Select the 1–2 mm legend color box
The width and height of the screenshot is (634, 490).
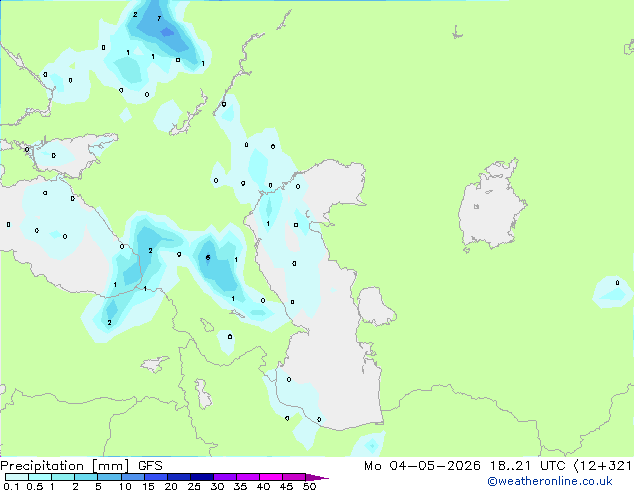click(63, 477)
